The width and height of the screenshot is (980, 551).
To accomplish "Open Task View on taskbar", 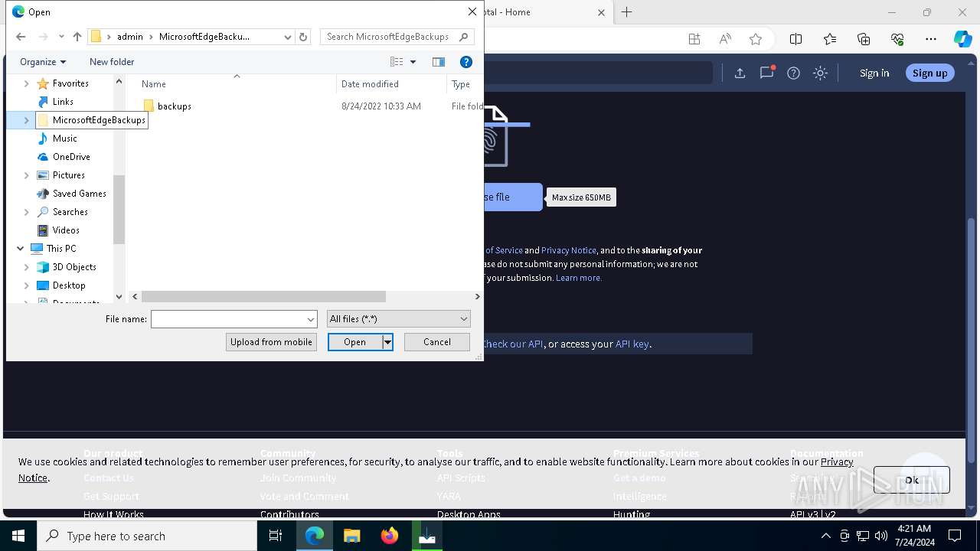I will coord(276,536).
